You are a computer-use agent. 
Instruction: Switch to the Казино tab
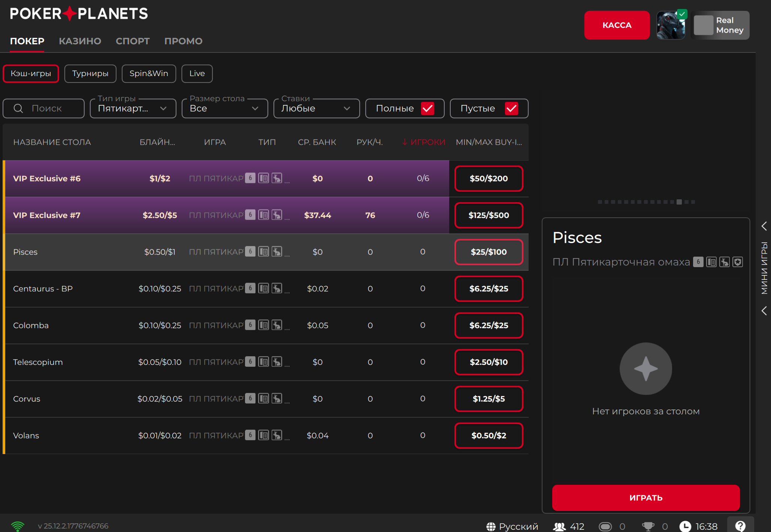click(80, 41)
